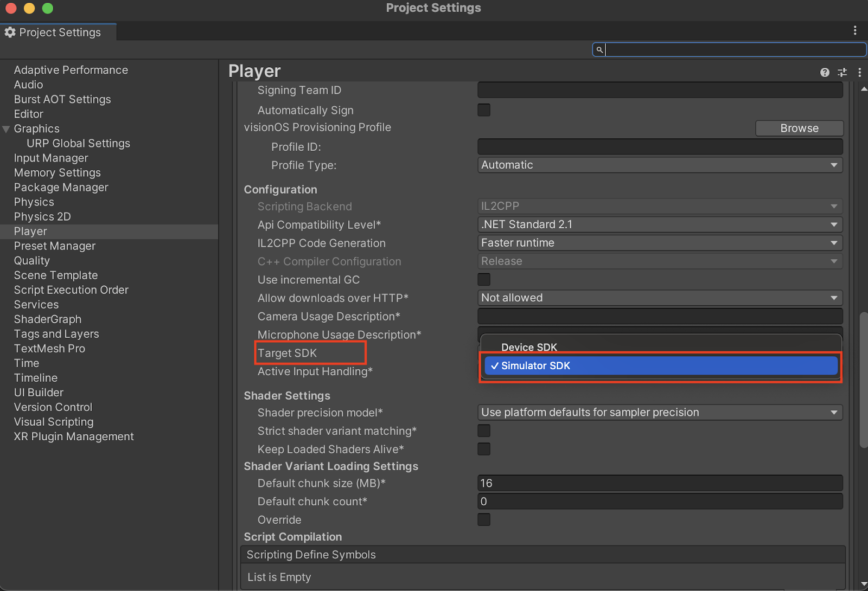Image resolution: width=868 pixels, height=591 pixels.
Task: Open the Profile Type dropdown
Action: click(660, 165)
